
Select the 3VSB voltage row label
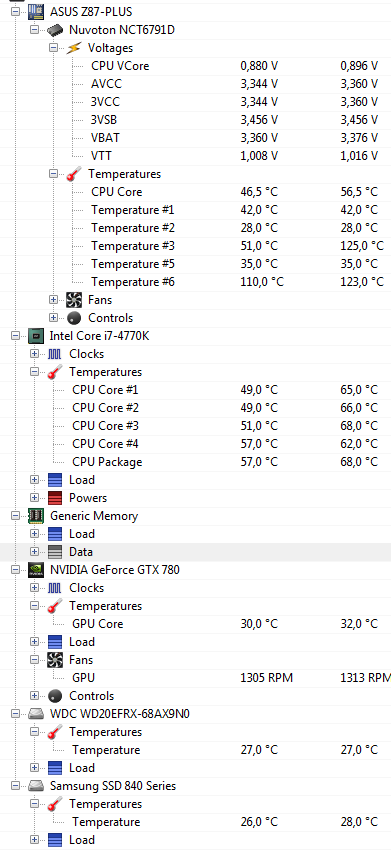tap(104, 120)
